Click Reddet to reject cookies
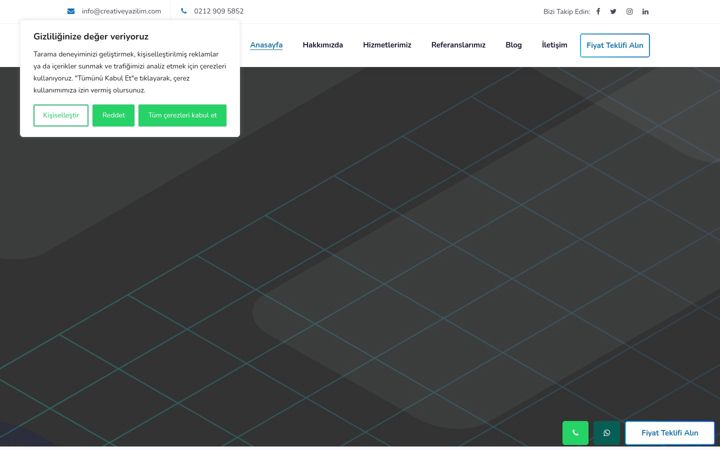The image size is (720, 450). (113, 115)
